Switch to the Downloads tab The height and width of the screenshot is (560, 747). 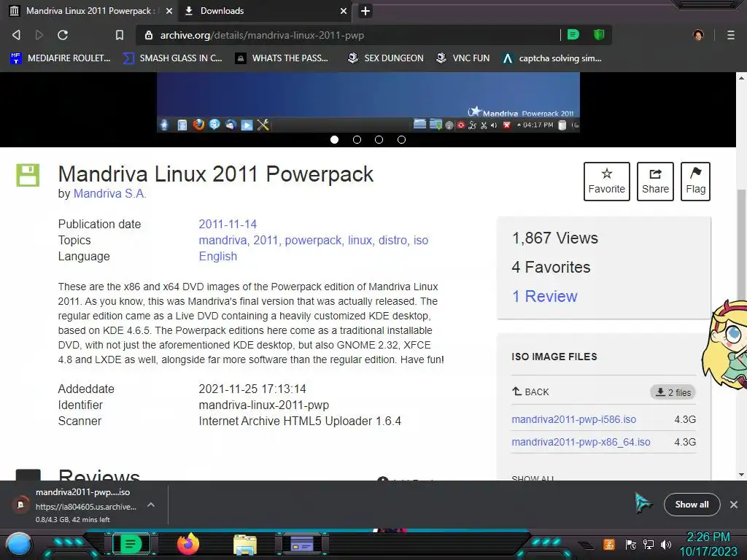pyautogui.click(x=264, y=11)
